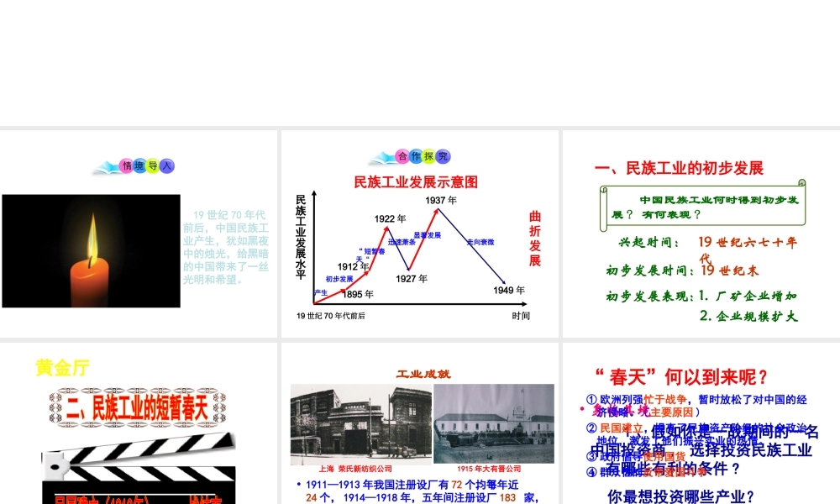The width and height of the screenshot is (840, 504).
Task: Click the caption 上海 荣氏新纺织公司
Action: pos(355,469)
